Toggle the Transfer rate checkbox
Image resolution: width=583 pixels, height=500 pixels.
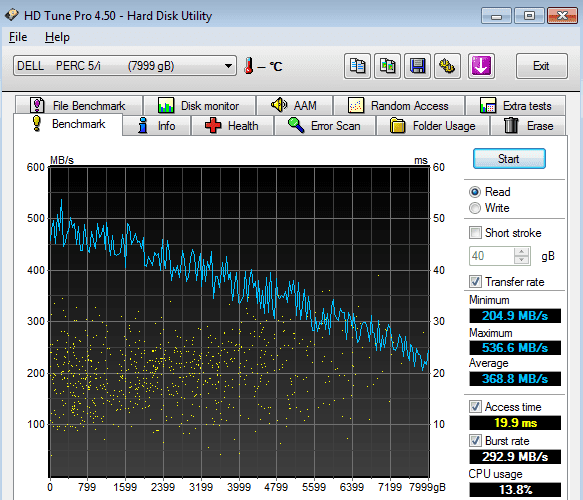tap(475, 281)
